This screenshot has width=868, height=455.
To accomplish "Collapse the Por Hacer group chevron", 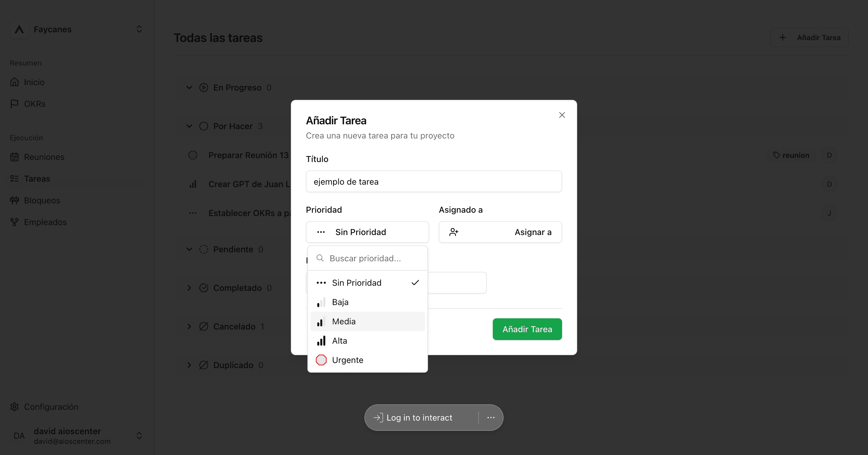I will tap(189, 126).
